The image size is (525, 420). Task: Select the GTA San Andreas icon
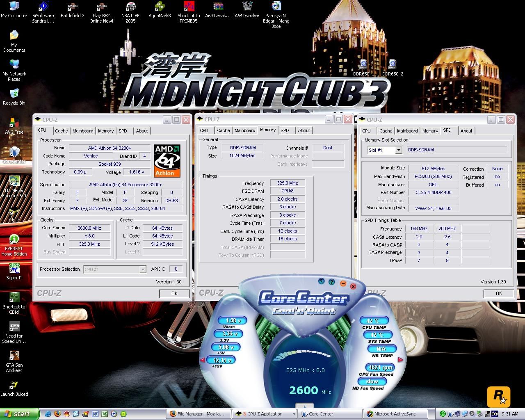click(x=14, y=361)
